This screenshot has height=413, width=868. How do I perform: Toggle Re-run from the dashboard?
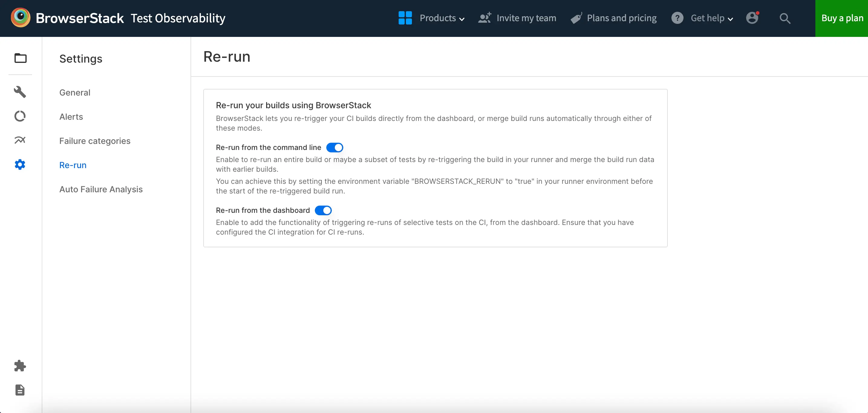tap(323, 210)
